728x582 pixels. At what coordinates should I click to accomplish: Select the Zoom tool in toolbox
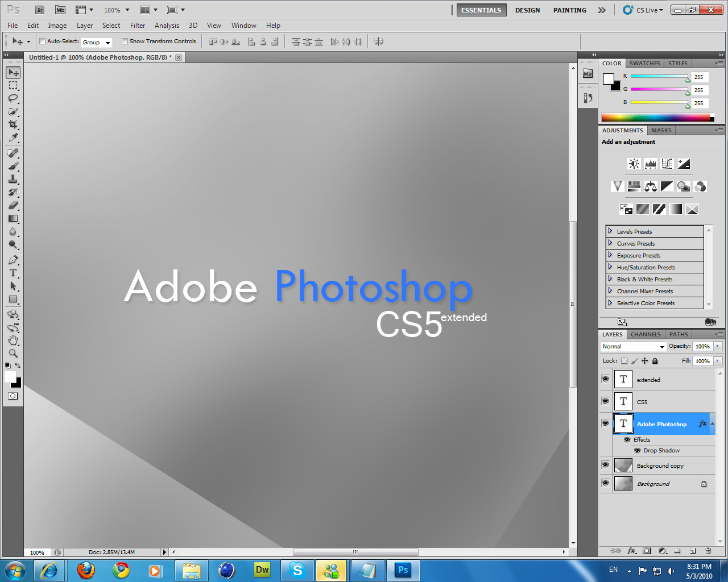[x=13, y=353]
